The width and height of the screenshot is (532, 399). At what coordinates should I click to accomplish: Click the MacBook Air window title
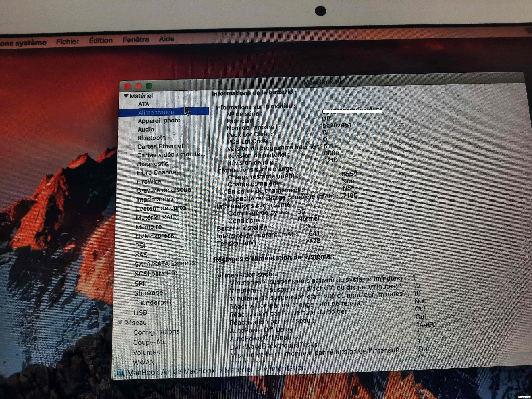click(323, 82)
